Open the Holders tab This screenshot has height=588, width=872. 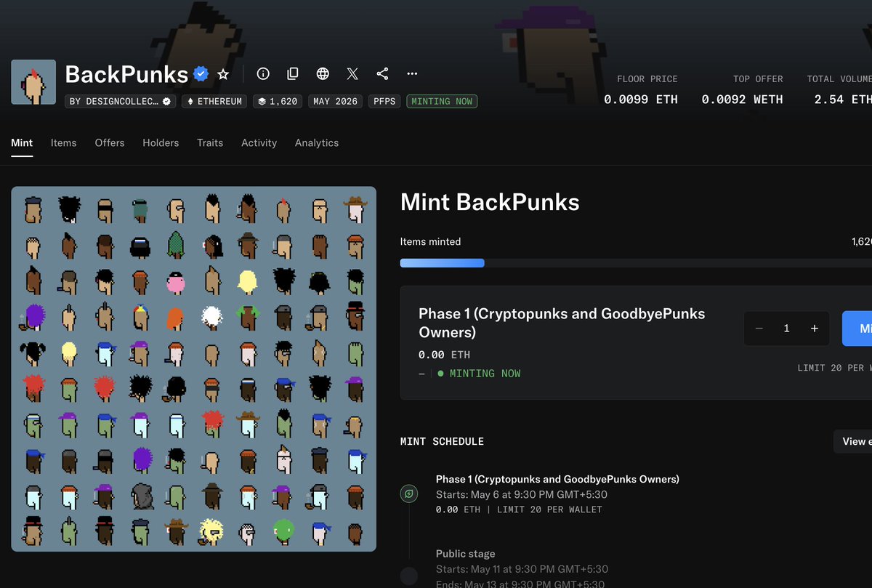161,142
